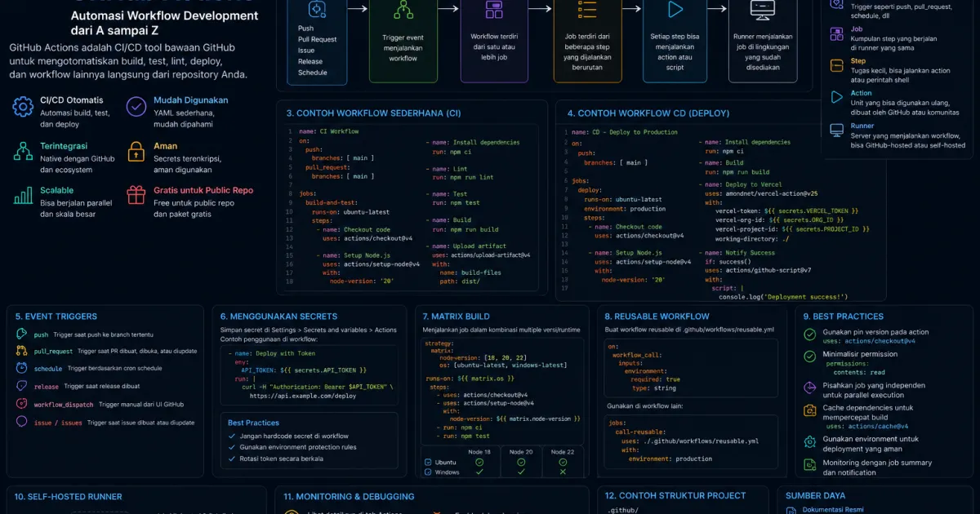Viewport: 980px width, 514px height.
Task: Click the release trigger icon
Action: [21, 386]
